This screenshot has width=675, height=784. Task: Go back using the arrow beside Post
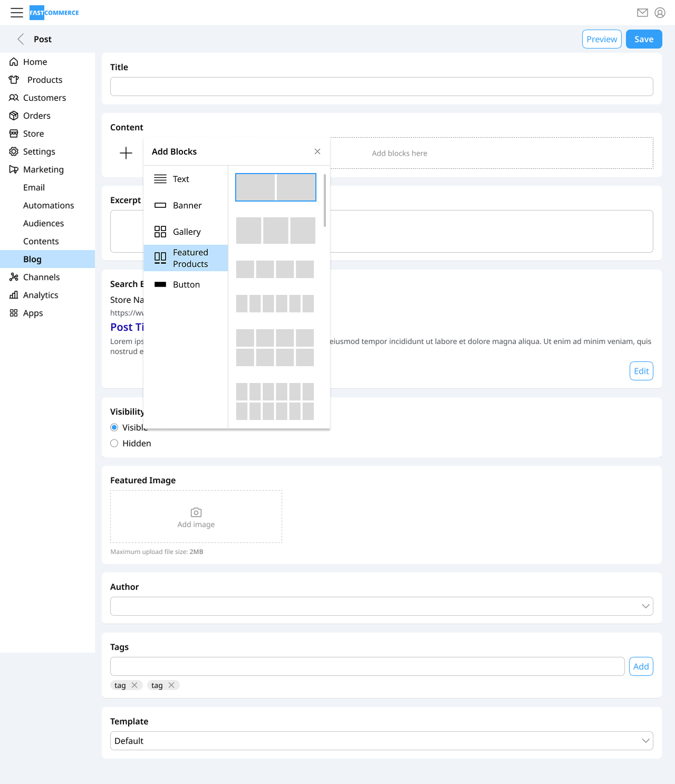[21, 39]
